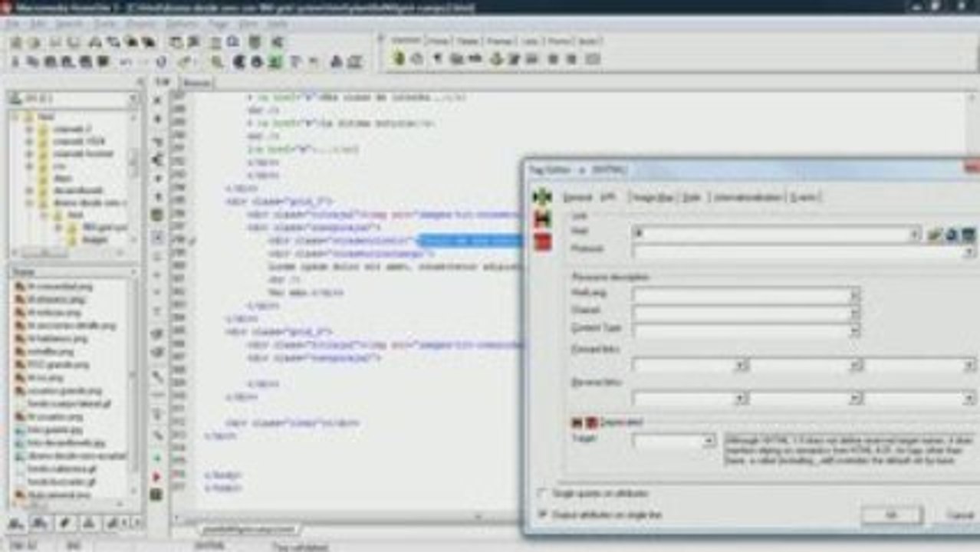Click the New document toolbar icon

[x=15, y=43]
